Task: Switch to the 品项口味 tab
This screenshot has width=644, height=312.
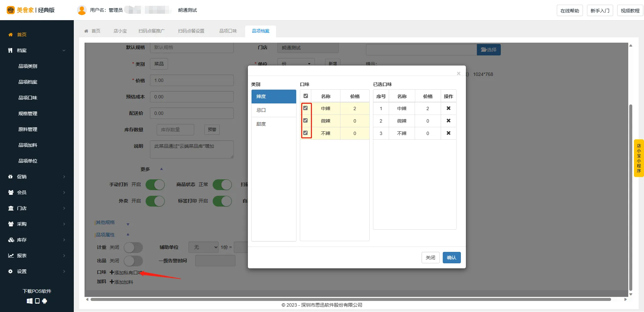Action: click(x=228, y=31)
